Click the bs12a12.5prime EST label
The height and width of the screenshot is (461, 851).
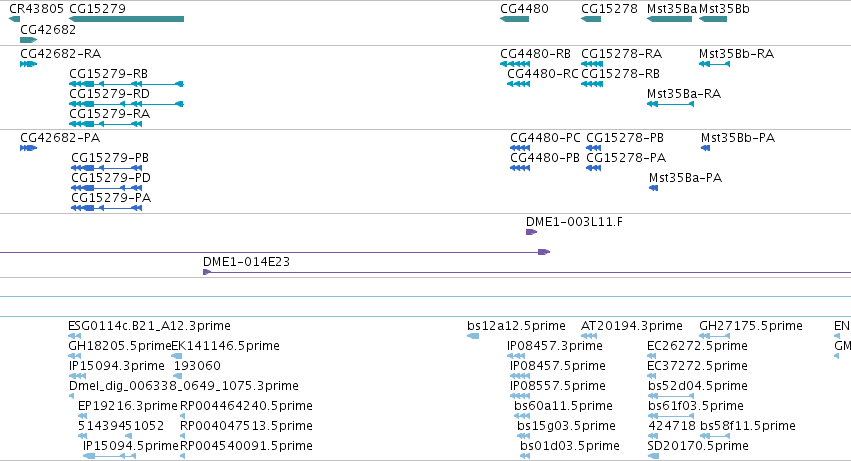coord(516,326)
